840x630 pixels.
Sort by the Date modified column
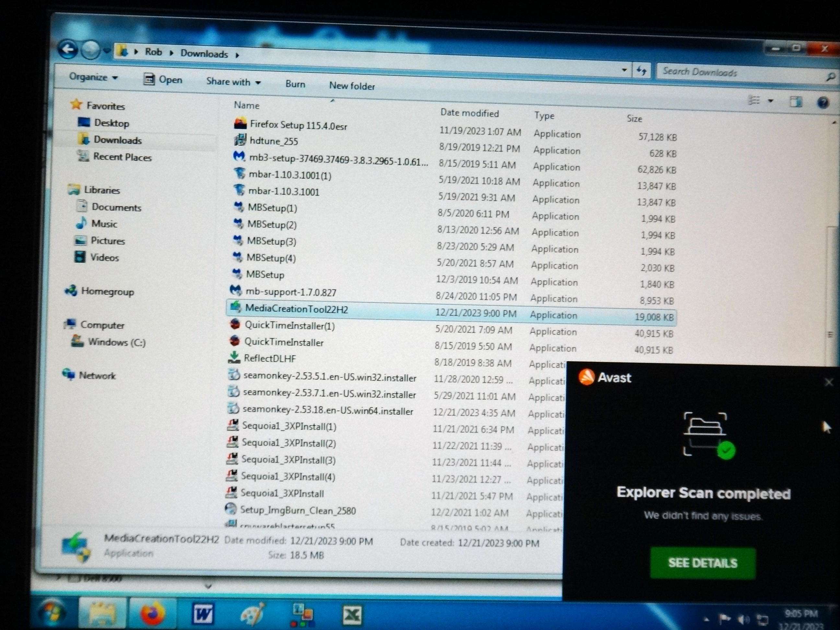469,113
